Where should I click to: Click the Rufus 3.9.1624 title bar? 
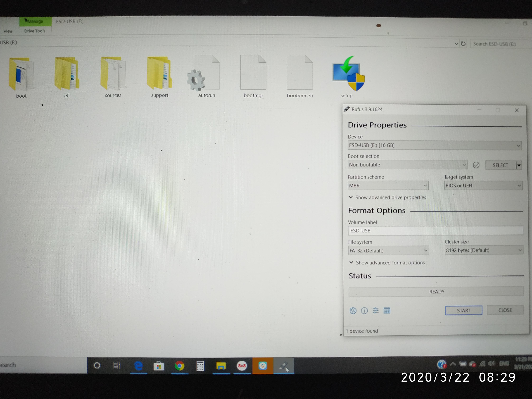[409, 110]
